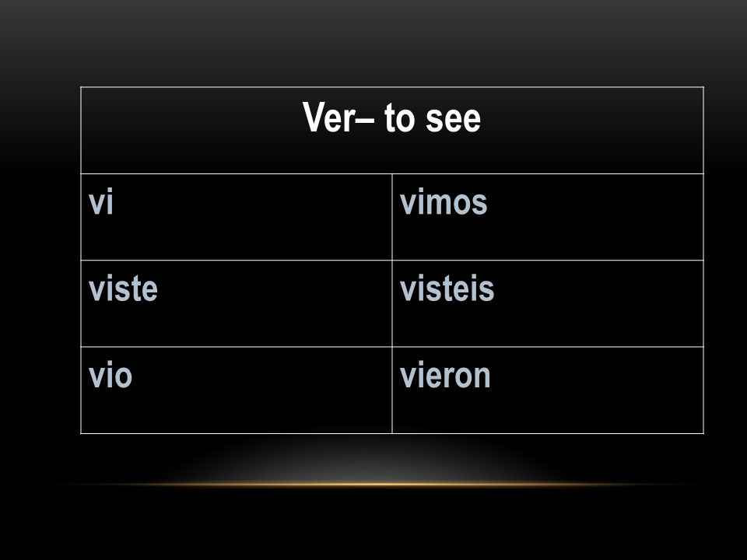Click the "visteis" conjugation text
The height and width of the screenshot is (560, 747).
[x=447, y=288]
